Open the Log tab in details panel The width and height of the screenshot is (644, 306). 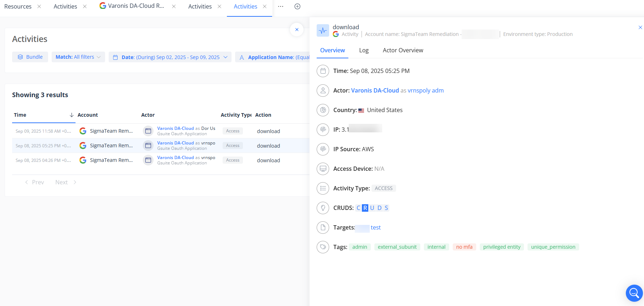coord(364,50)
